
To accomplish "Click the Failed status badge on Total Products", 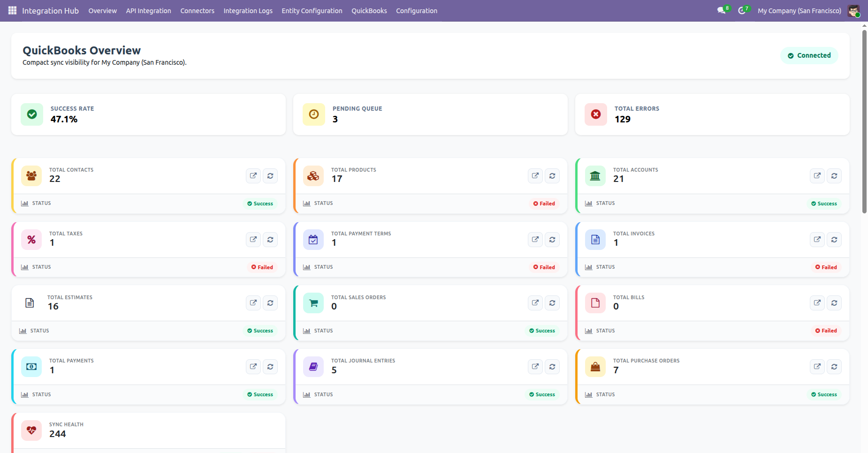I will click(544, 204).
